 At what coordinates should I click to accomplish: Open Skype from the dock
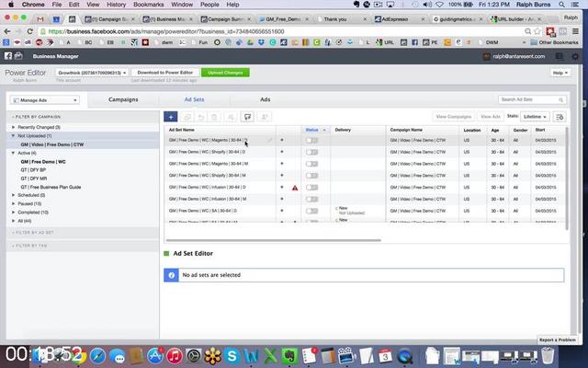232,356
